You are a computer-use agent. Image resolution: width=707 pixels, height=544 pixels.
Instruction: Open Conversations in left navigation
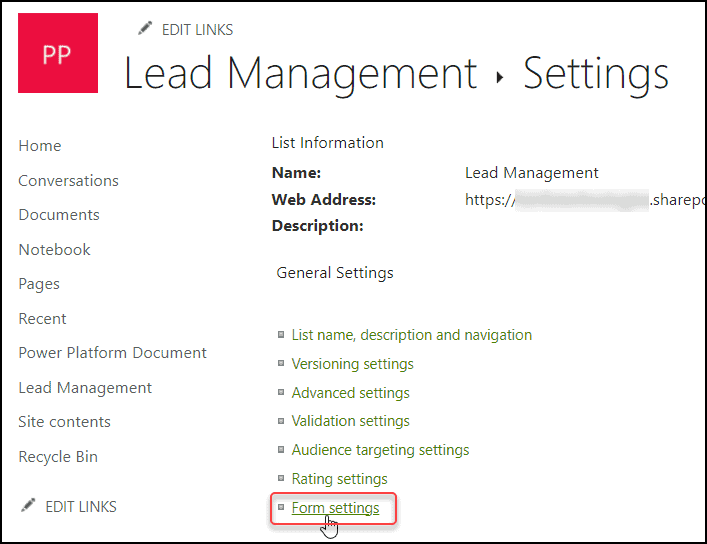69,180
